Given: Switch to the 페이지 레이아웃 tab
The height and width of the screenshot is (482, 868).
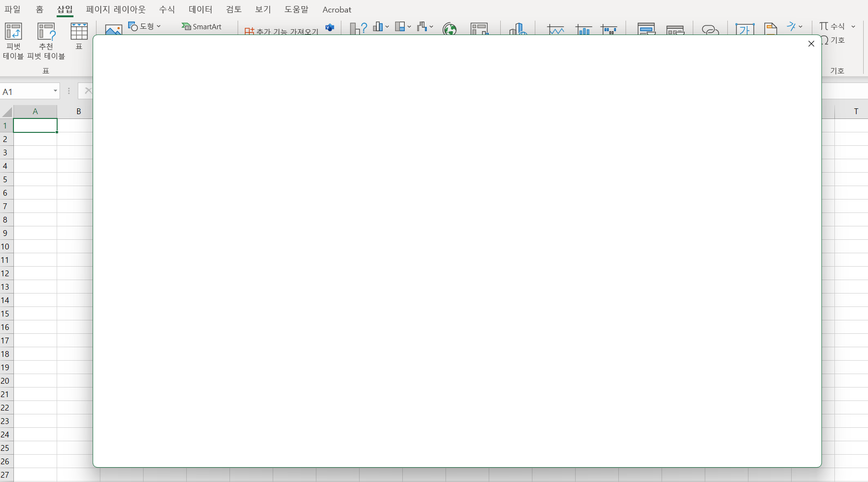Looking at the screenshot, I should pos(116,10).
